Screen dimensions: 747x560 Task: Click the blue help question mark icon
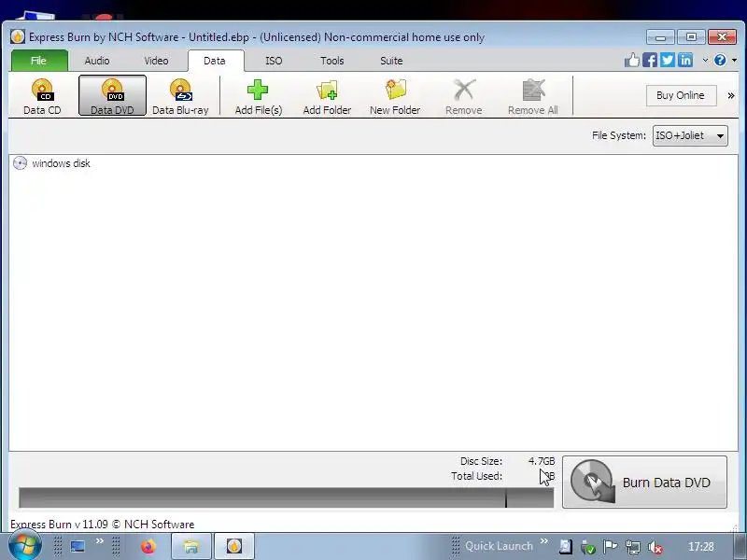click(x=720, y=60)
